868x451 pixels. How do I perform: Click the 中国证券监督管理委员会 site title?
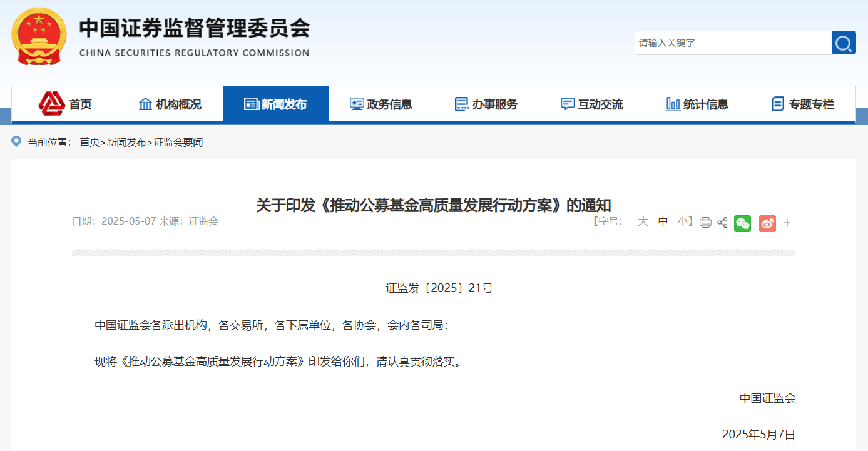click(x=194, y=28)
